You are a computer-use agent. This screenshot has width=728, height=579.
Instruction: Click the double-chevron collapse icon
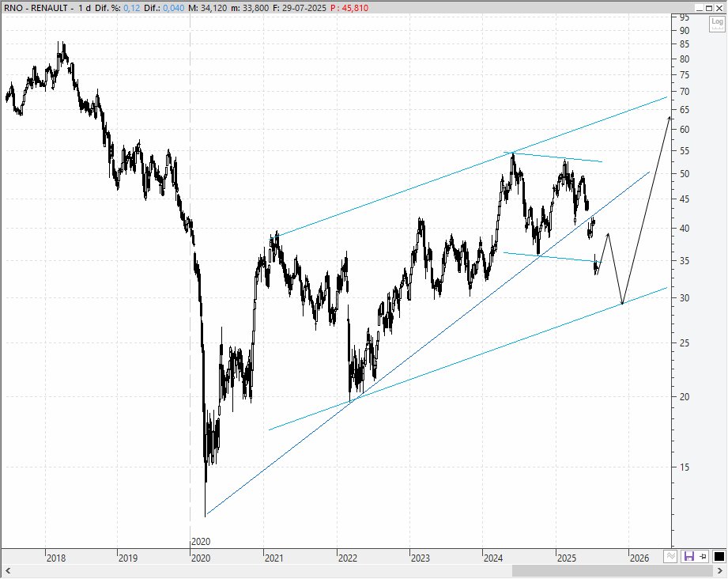[x=670, y=556]
